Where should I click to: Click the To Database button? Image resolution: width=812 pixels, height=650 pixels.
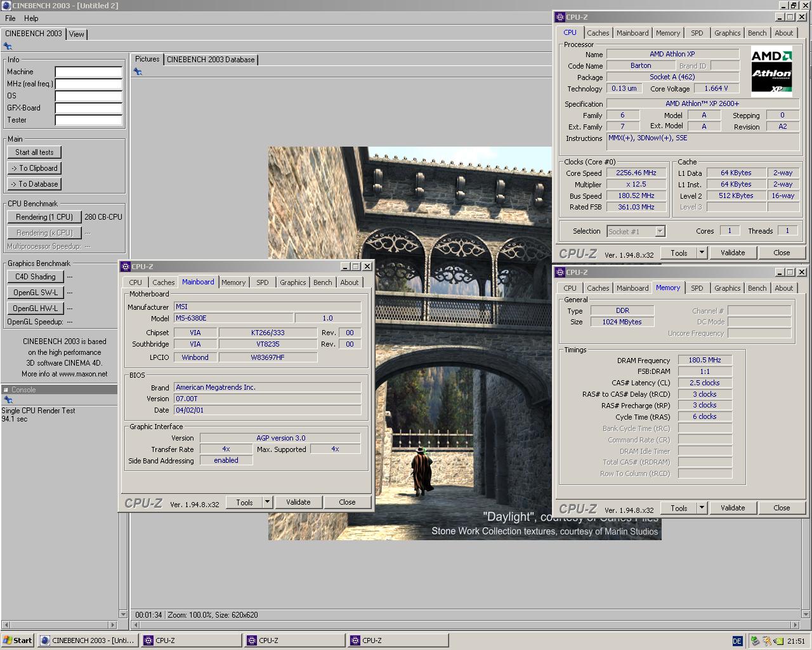pos(34,184)
